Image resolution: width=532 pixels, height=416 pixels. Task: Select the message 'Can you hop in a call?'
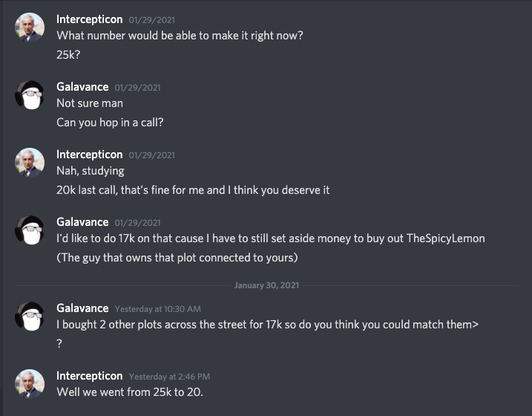click(x=110, y=123)
